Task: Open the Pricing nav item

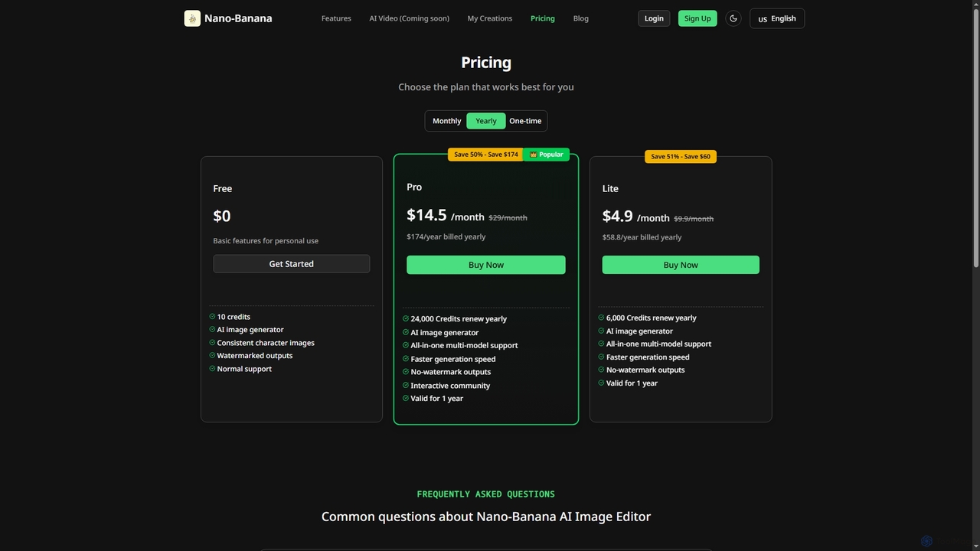Action: (x=543, y=18)
